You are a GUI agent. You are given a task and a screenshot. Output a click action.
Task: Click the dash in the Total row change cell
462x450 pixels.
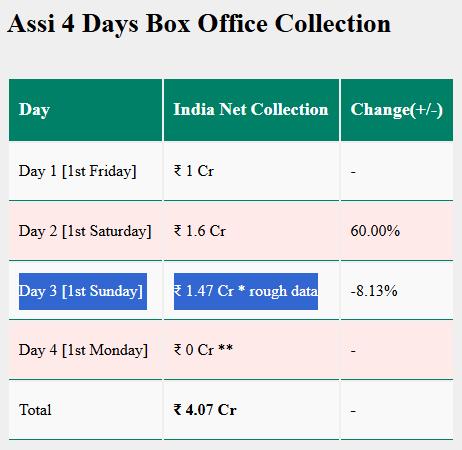(x=353, y=411)
